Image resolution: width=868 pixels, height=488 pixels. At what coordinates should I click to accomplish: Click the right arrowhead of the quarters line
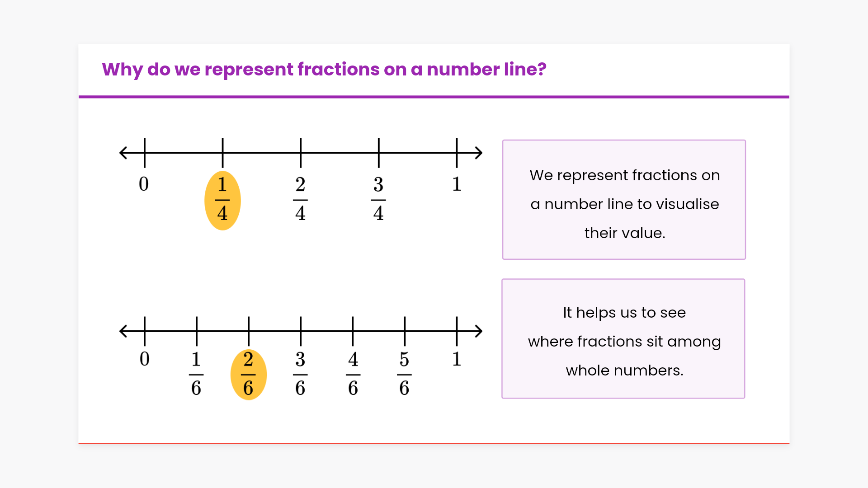click(x=479, y=153)
